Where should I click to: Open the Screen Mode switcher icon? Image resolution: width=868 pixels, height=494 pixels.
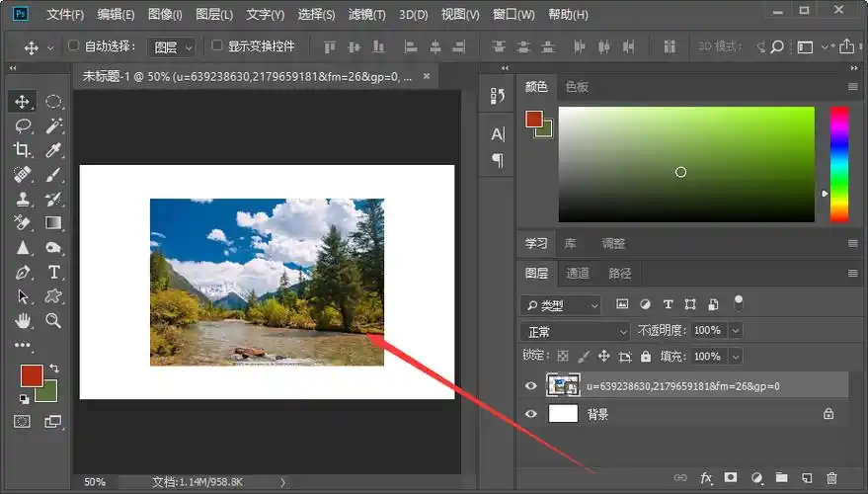coord(53,422)
